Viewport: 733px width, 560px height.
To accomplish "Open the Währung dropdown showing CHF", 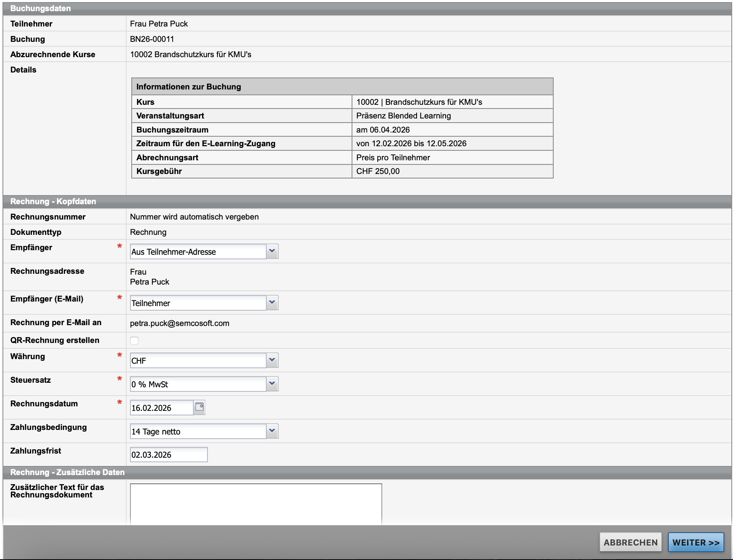I will tap(204, 360).
